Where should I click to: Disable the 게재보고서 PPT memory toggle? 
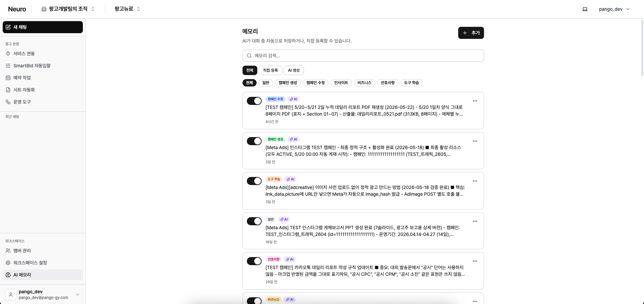tap(254, 221)
